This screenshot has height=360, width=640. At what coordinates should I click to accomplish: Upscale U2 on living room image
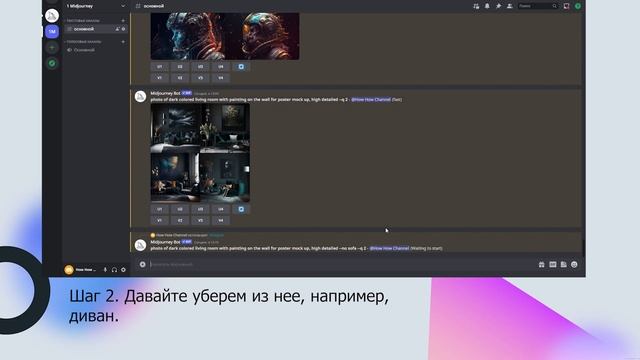pyautogui.click(x=180, y=209)
